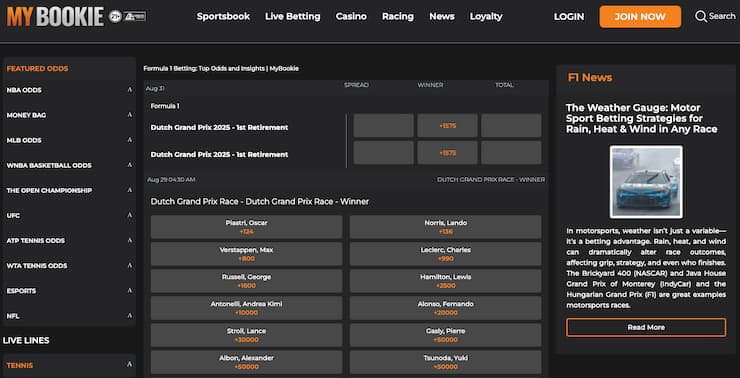
Task: Select MONEY BAG in featured odds
Action: (x=26, y=115)
